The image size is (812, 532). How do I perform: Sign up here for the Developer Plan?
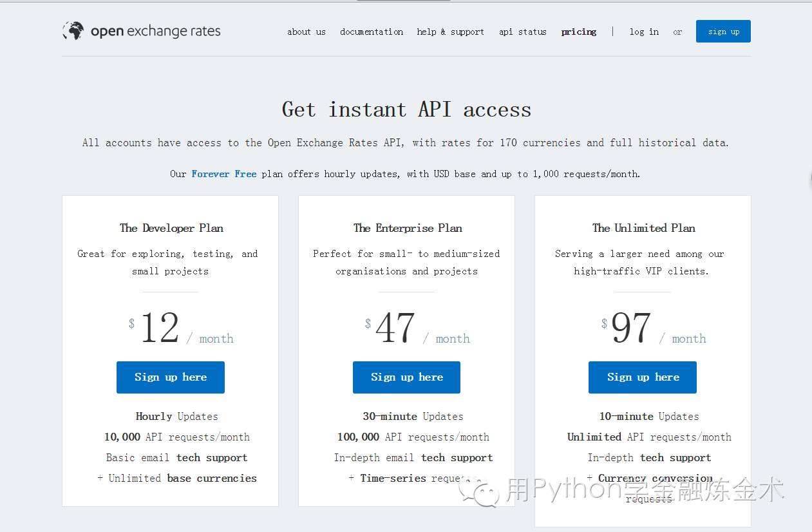tap(171, 377)
